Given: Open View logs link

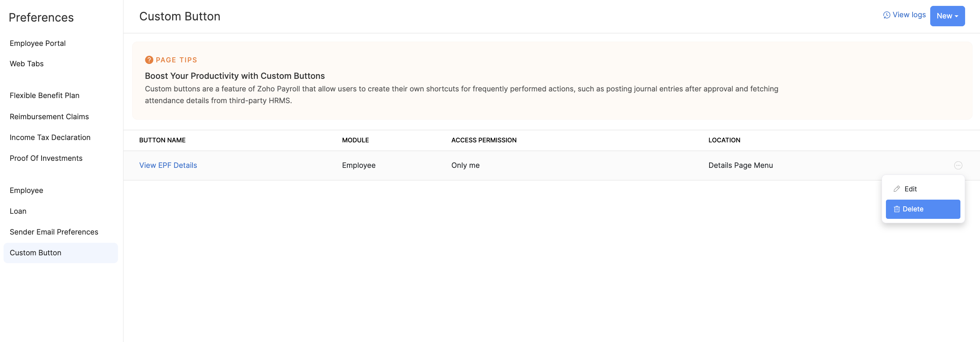Looking at the screenshot, I should point(909,15).
